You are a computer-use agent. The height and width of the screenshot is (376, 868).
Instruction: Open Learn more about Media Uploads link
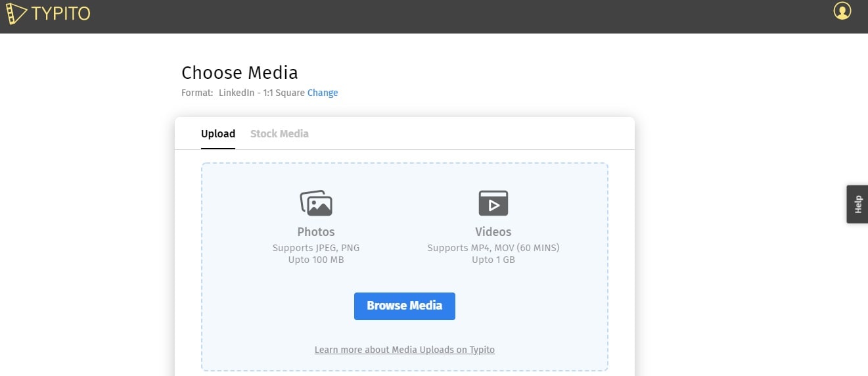(x=405, y=350)
